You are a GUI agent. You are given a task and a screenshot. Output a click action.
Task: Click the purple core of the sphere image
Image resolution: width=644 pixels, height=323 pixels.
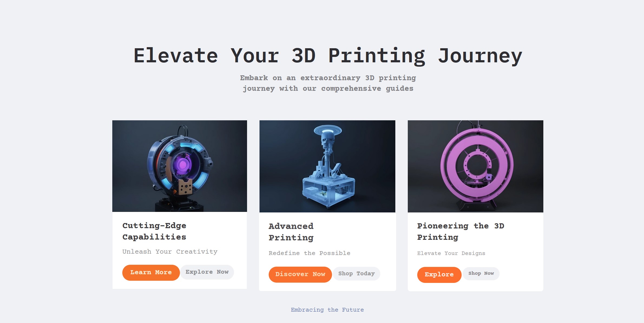click(183, 164)
